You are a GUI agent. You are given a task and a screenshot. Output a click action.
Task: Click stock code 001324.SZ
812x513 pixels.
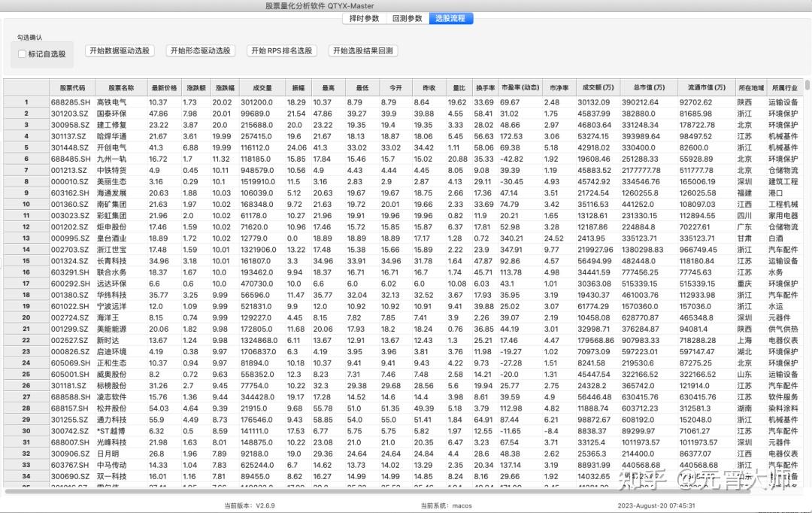tap(70, 261)
